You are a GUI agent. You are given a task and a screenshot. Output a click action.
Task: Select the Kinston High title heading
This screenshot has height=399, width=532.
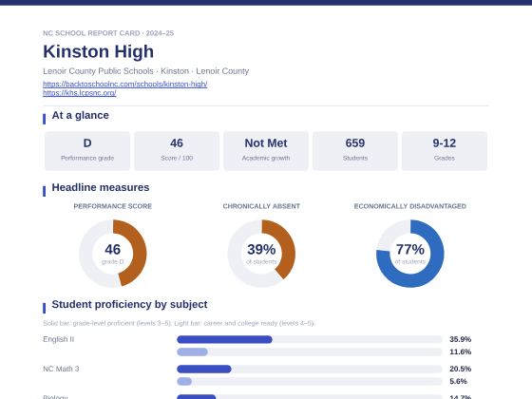(99, 51)
